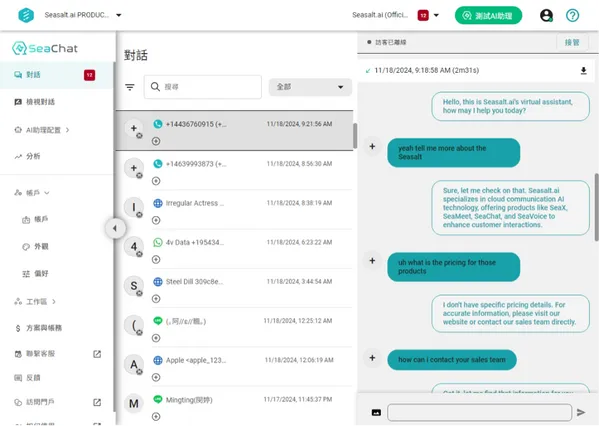The width and height of the screenshot is (600, 426).
Task: Click the conversation search field
Action: (x=203, y=87)
